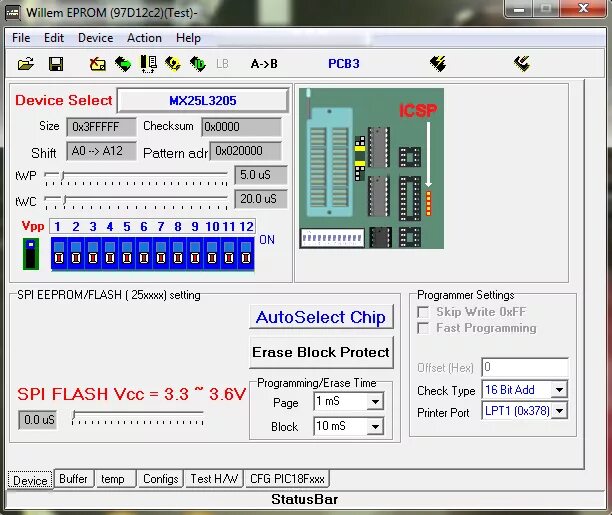Image resolution: width=612 pixels, height=515 pixels.
Task: Click the Pattern adr field 0x020000
Action: 246,151
